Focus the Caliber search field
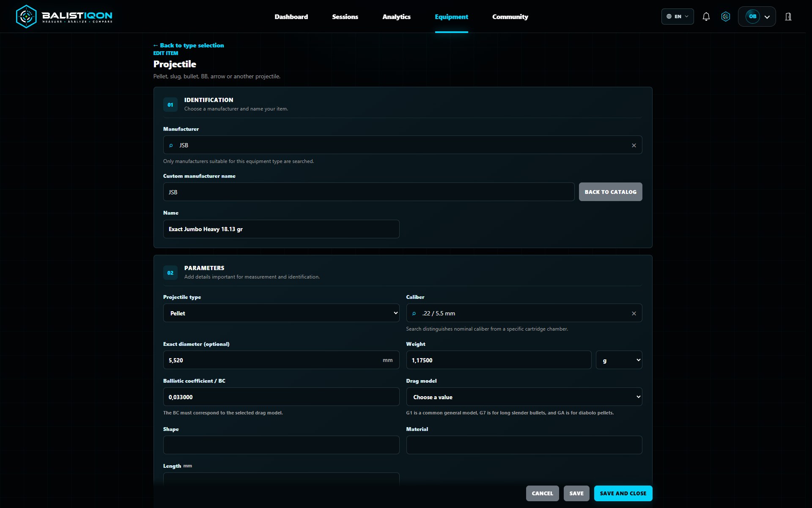Screen dimensions: 812x508 point(524,313)
